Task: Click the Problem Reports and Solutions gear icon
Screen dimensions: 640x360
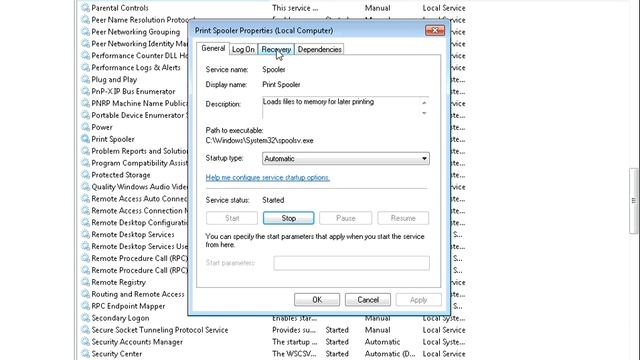Action: (x=85, y=151)
